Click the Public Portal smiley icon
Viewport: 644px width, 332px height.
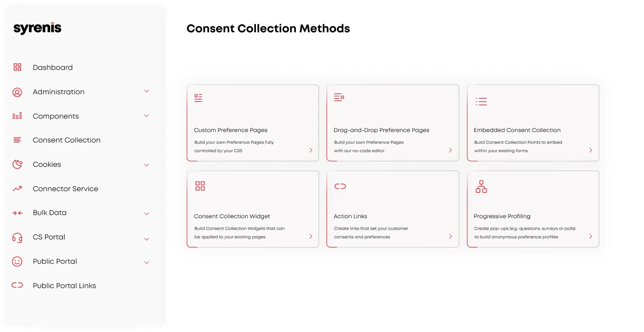pos(17,262)
